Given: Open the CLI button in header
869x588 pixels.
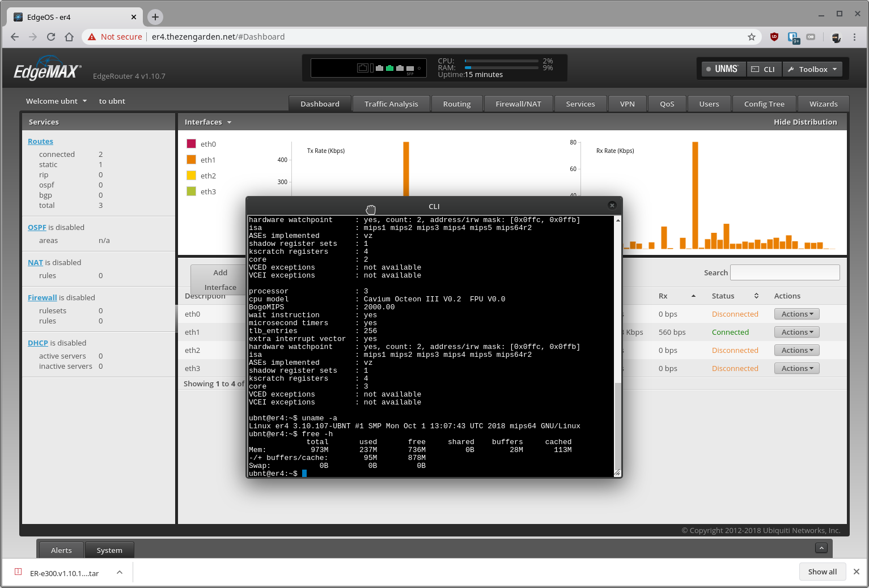Looking at the screenshot, I should 764,69.
